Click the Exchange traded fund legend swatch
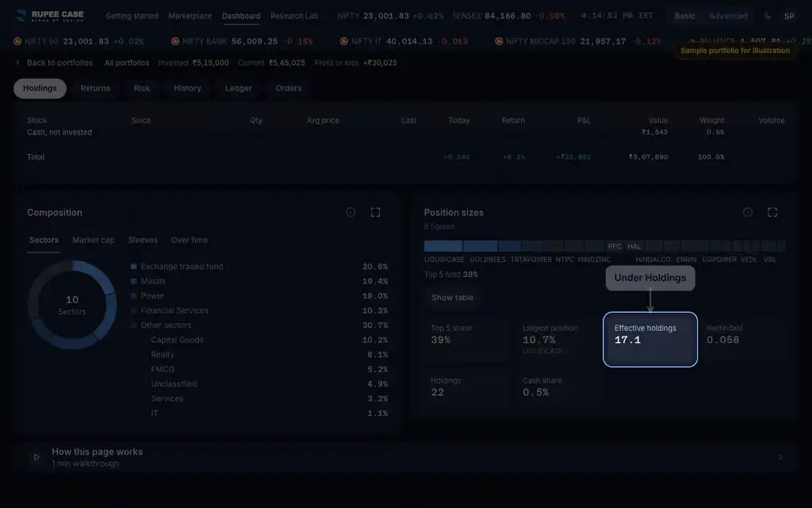This screenshot has width=812, height=508. (x=133, y=267)
